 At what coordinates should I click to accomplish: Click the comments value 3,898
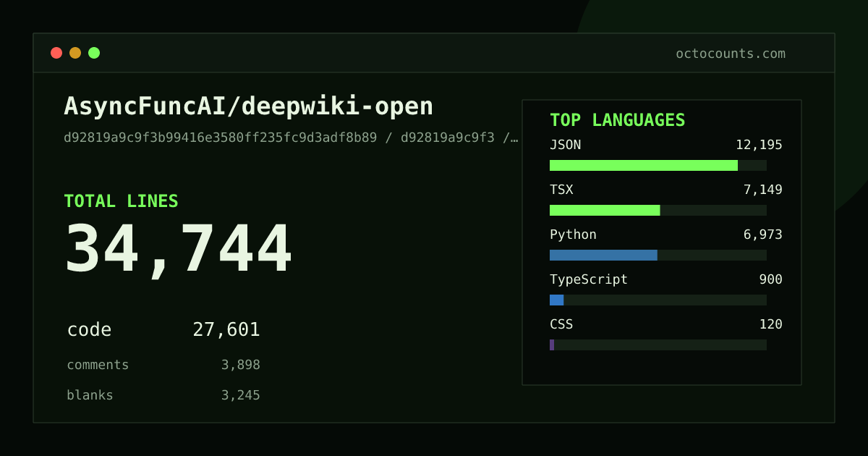click(241, 365)
